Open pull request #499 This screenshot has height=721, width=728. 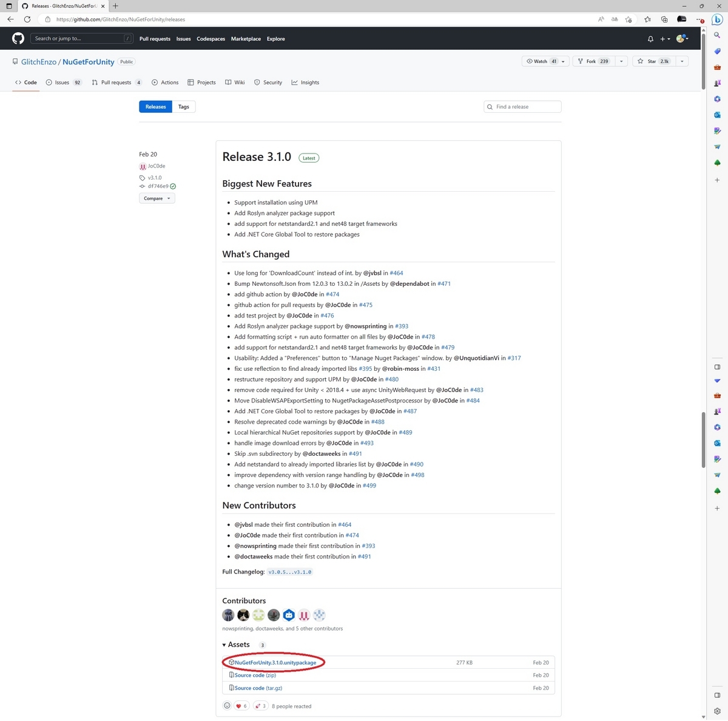pyautogui.click(x=369, y=486)
